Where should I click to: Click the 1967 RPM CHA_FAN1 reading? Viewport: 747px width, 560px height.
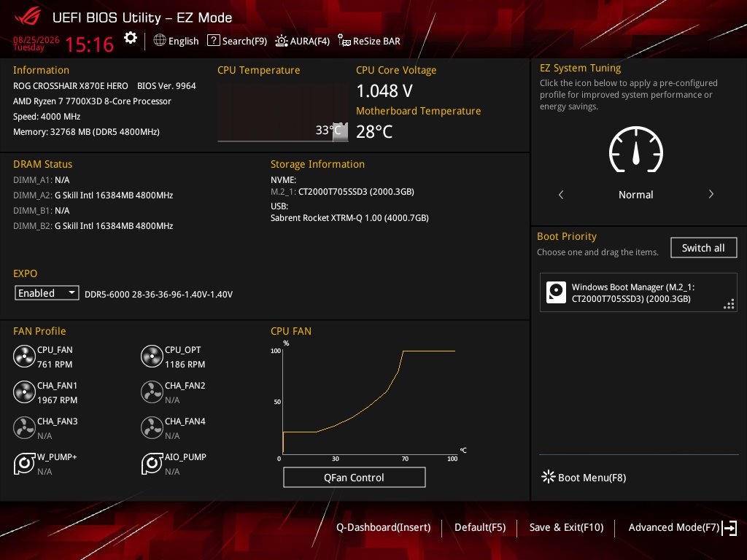[57, 400]
